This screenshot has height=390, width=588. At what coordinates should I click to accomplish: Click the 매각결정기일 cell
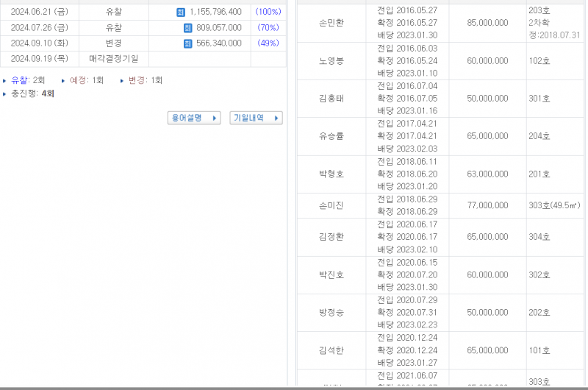tap(114, 59)
